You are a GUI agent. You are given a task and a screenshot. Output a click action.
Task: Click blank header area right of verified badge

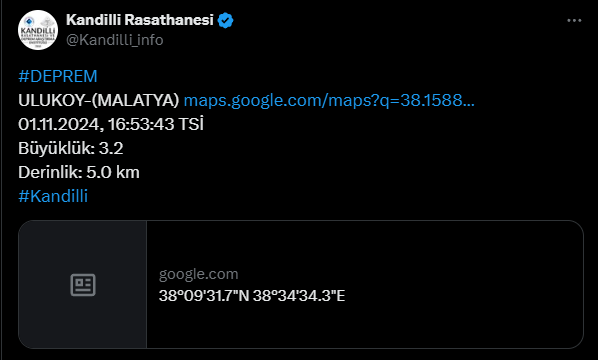[x=397, y=21]
